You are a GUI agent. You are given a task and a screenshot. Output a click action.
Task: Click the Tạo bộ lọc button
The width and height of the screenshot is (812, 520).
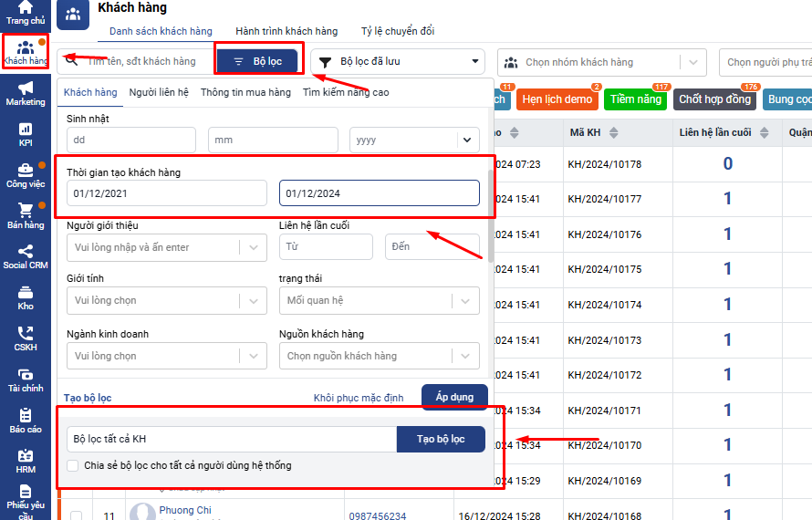[x=441, y=439]
